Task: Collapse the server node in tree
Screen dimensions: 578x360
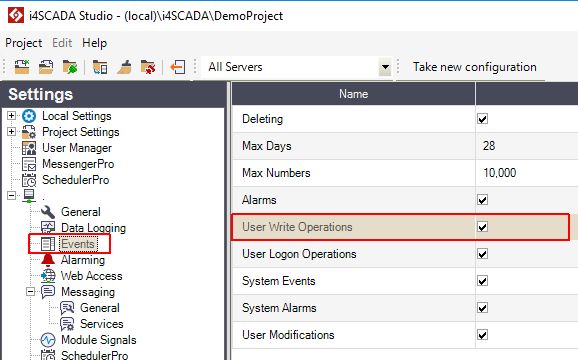Action: pos(11,195)
